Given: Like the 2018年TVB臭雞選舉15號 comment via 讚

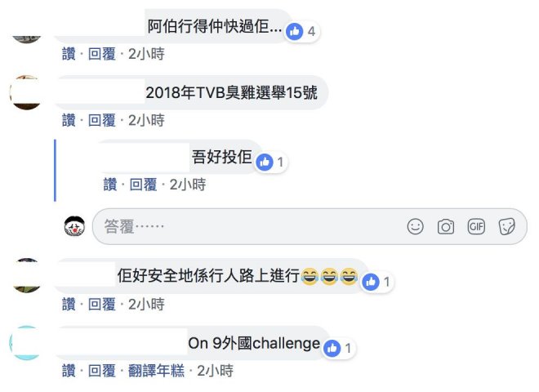Looking at the screenshot, I should click(x=69, y=120).
